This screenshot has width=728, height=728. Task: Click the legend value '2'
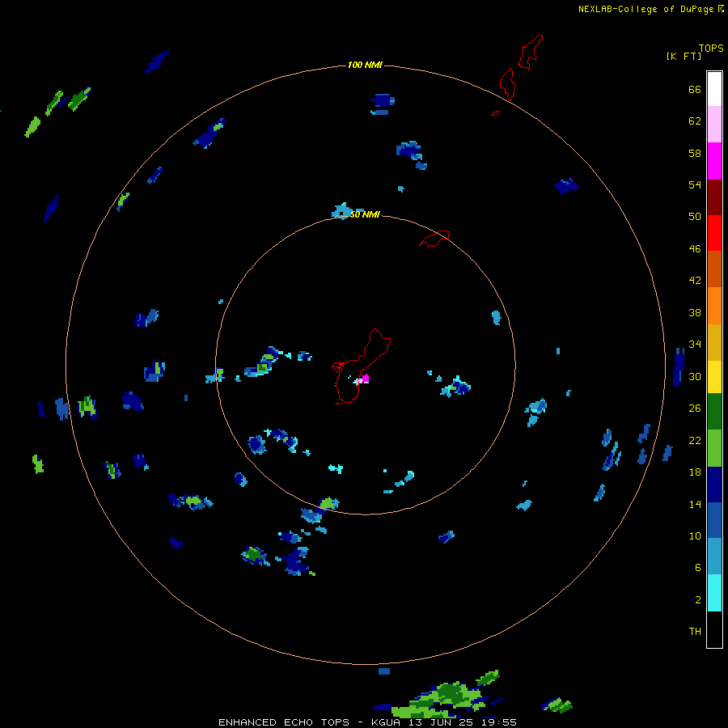tap(698, 600)
